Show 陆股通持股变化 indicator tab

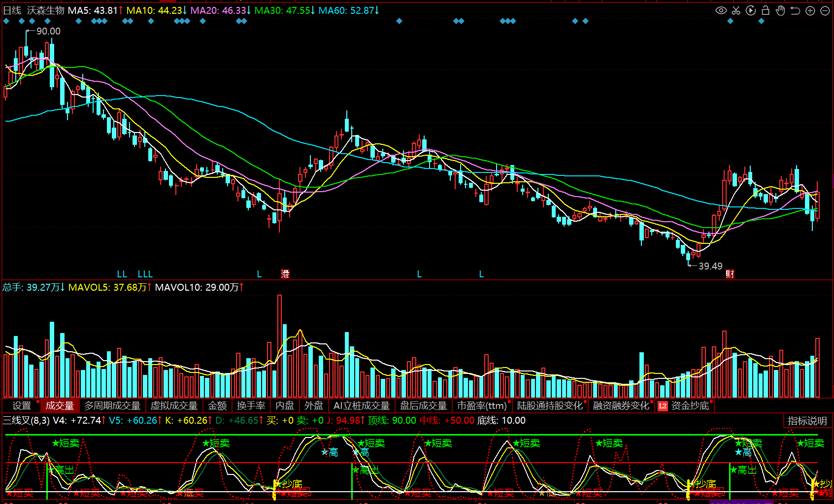coord(550,405)
